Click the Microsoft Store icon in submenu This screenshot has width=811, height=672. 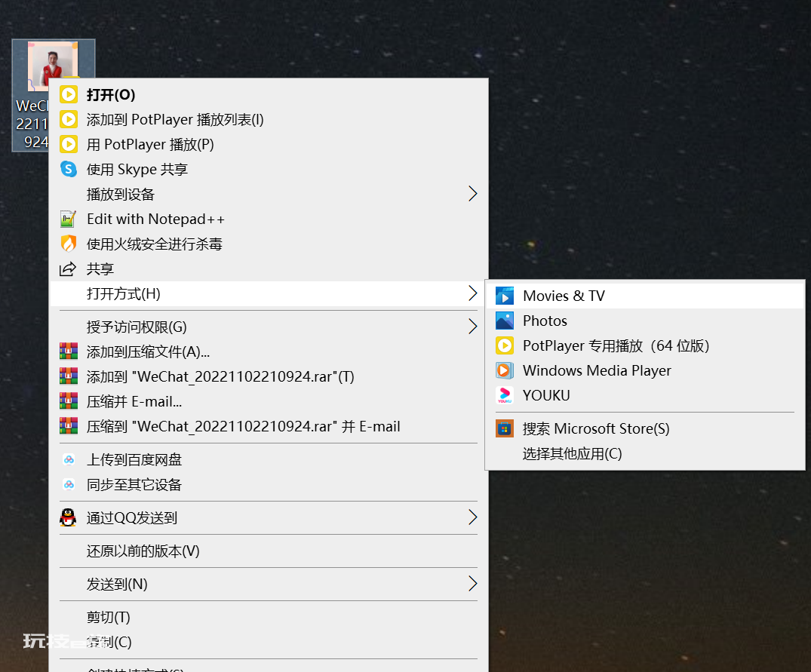coord(504,428)
